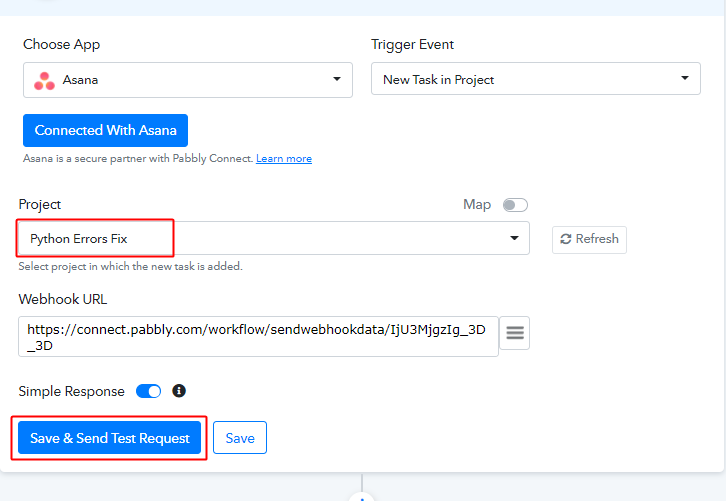This screenshot has height=501, width=726.
Task: Click the Asana logo icon in app selector
Action: (x=44, y=81)
